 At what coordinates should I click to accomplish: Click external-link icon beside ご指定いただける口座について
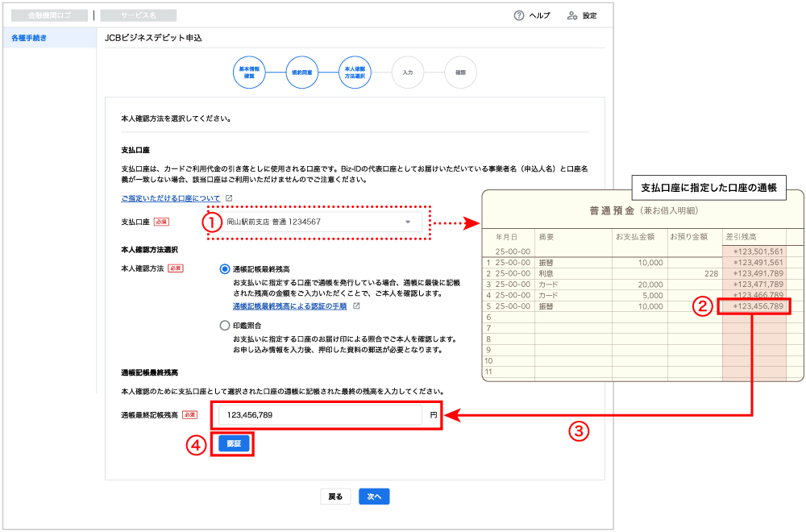click(x=229, y=198)
